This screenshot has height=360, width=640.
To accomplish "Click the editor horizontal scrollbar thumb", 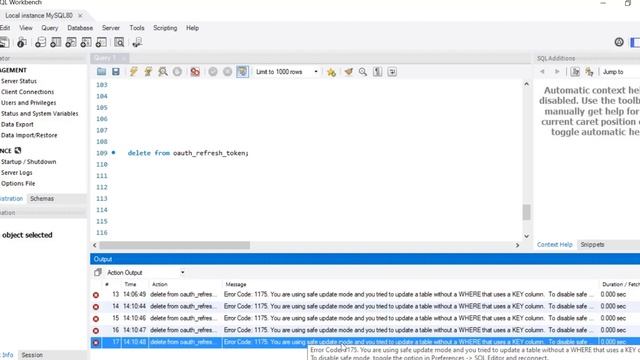I will pyautogui.click(x=175, y=245).
